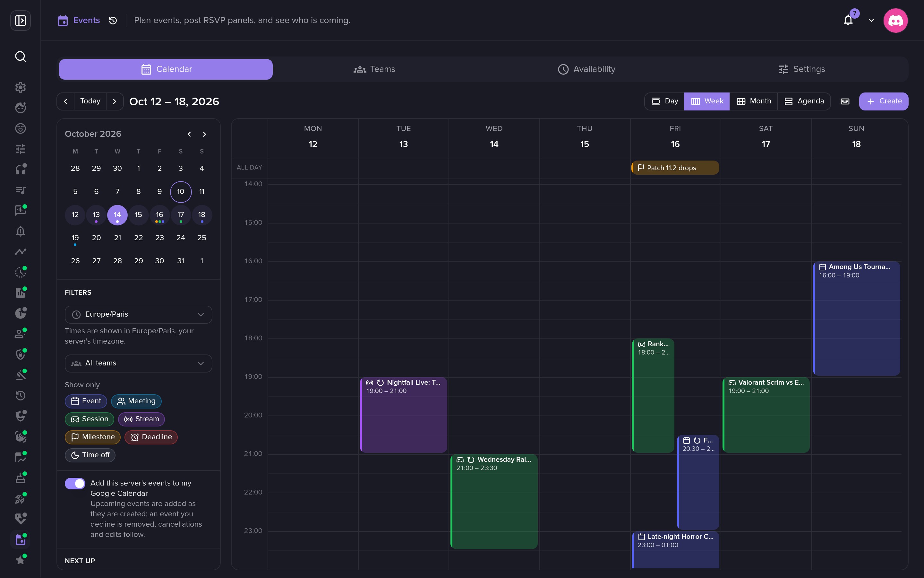Go to previous month in mini calendar
The image size is (924, 578).
click(x=189, y=134)
